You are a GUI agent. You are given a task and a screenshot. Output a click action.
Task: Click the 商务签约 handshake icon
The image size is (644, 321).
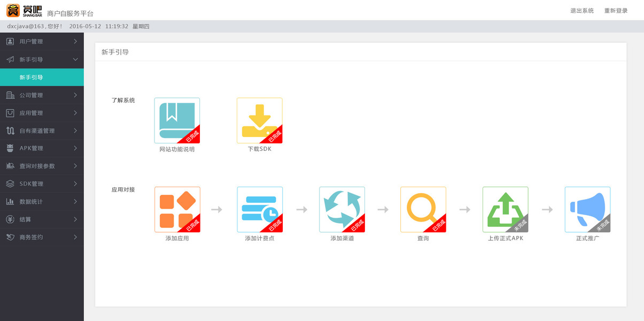tap(10, 237)
